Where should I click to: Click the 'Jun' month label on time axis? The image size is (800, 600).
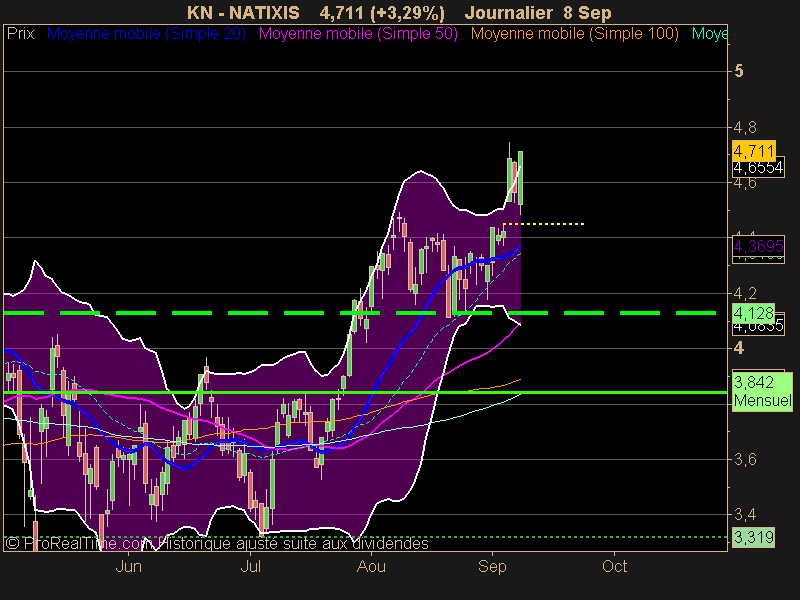tap(129, 566)
